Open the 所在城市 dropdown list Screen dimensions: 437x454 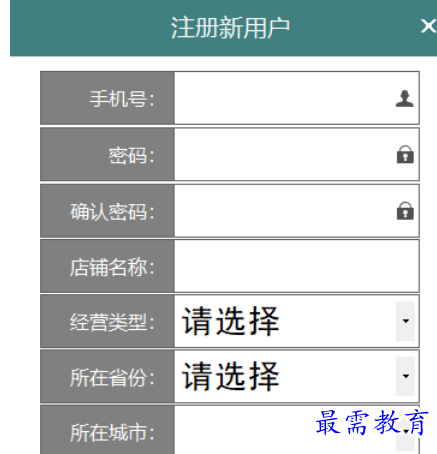(296, 430)
